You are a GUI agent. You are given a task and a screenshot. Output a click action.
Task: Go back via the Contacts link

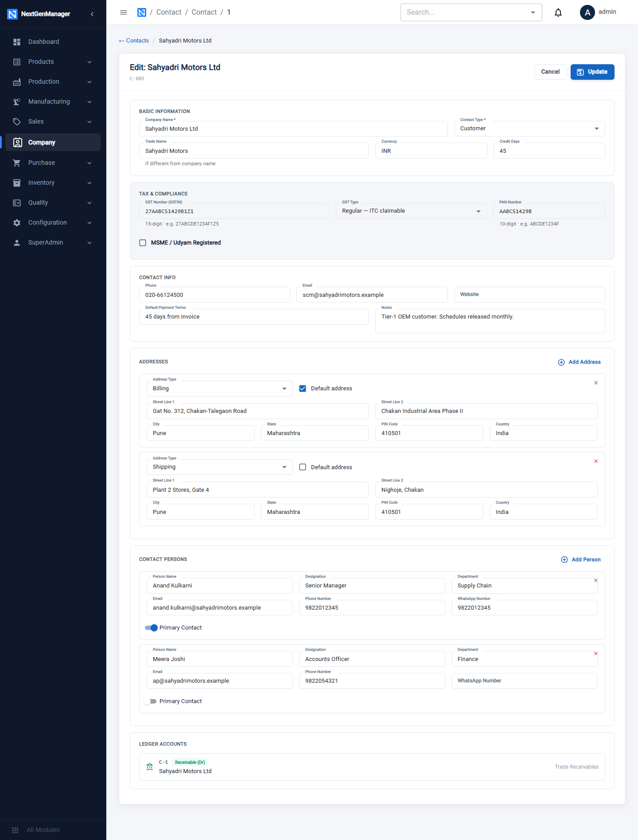(x=134, y=41)
